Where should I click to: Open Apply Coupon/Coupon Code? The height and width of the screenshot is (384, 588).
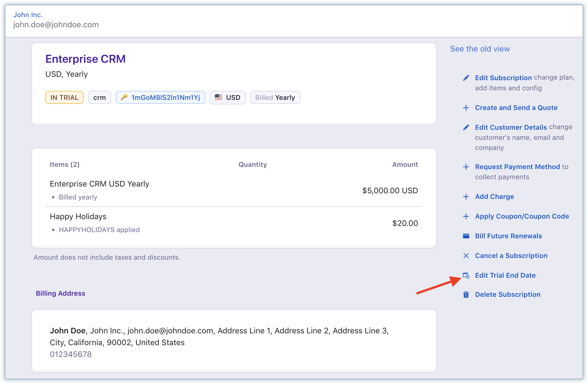[522, 216]
